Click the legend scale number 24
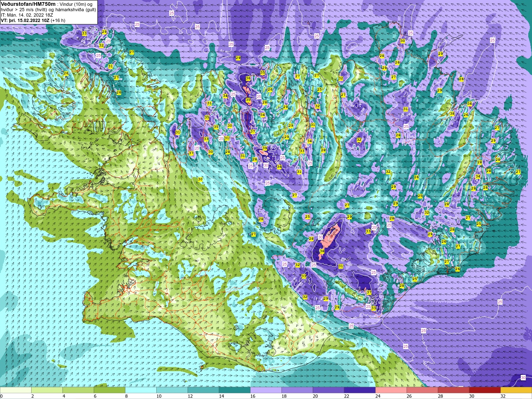532x399 pixels. coord(378,396)
